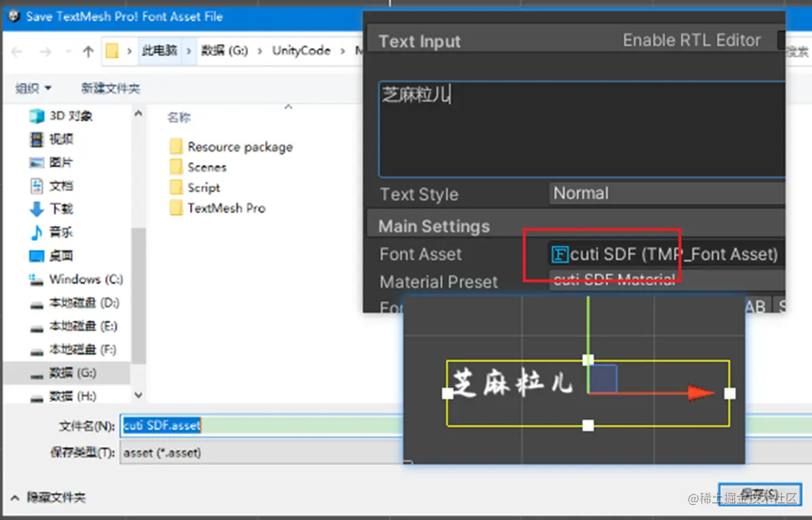This screenshot has height=520, width=812.
Task: Click the right white rect handle
Action: 730,394
